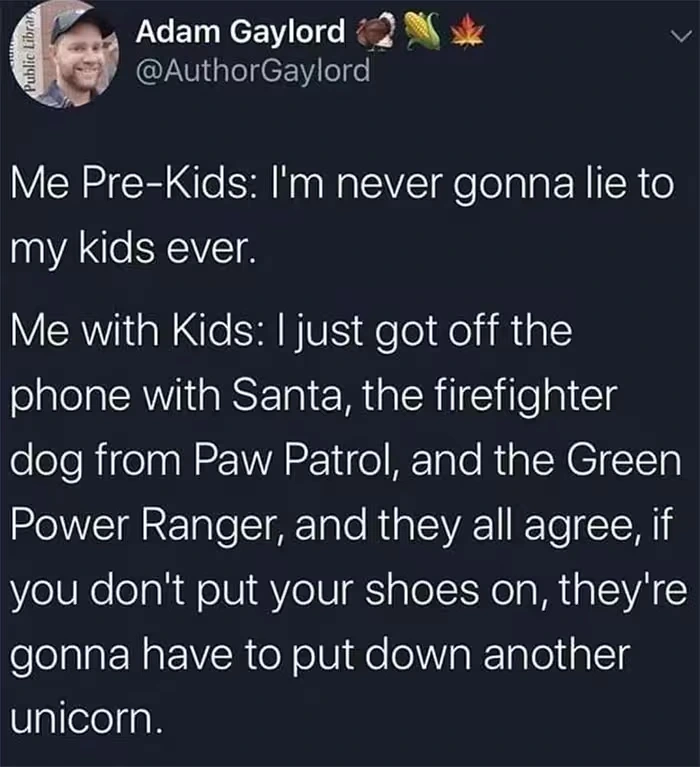
Task: Click the maple leaf emoji
Action: pos(467,31)
